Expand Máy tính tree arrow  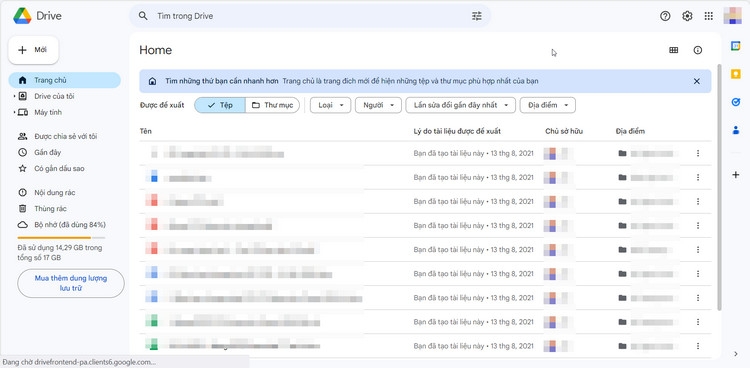pyautogui.click(x=14, y=112)
